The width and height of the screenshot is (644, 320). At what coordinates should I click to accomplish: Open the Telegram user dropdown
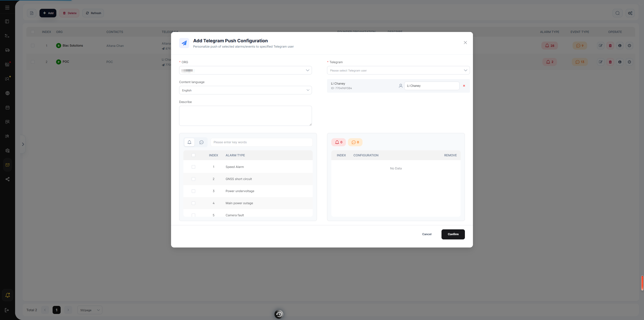pos(398,70)
